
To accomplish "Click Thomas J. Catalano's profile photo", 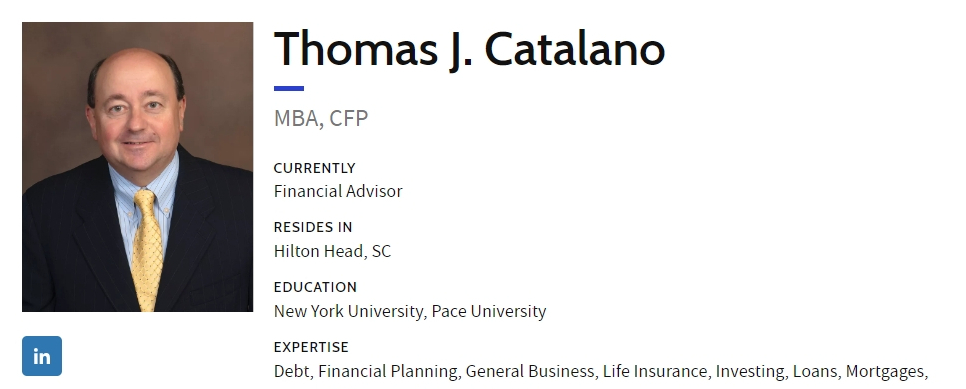I will (x=137, y=167).
